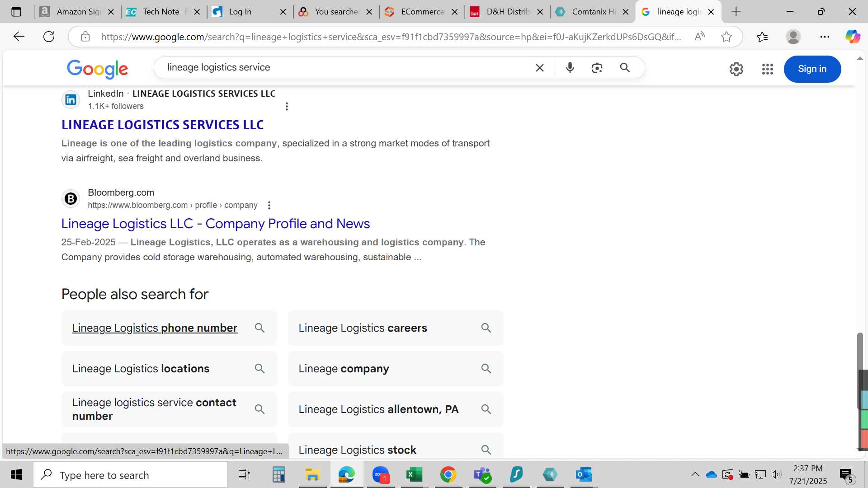This screenshot has height=488, width=868.
Task: Launch the Copilot sidebar icon
Action: [853, 37]
